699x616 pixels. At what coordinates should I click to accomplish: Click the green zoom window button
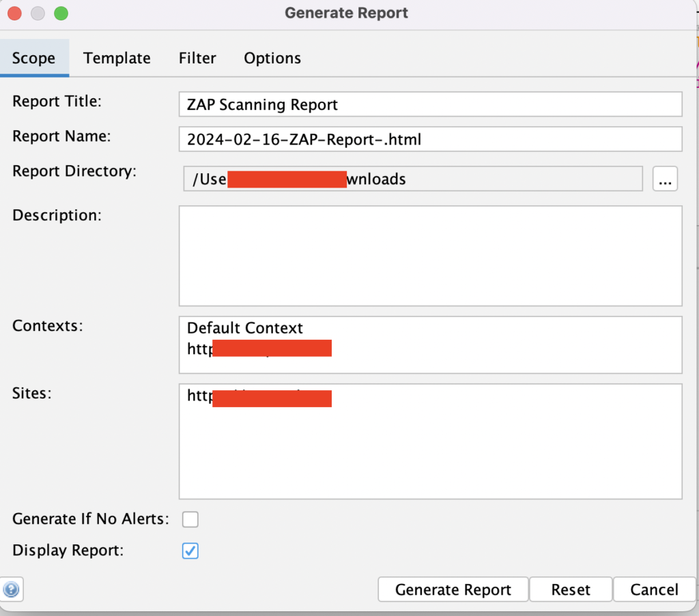click(x=61, y=14)
